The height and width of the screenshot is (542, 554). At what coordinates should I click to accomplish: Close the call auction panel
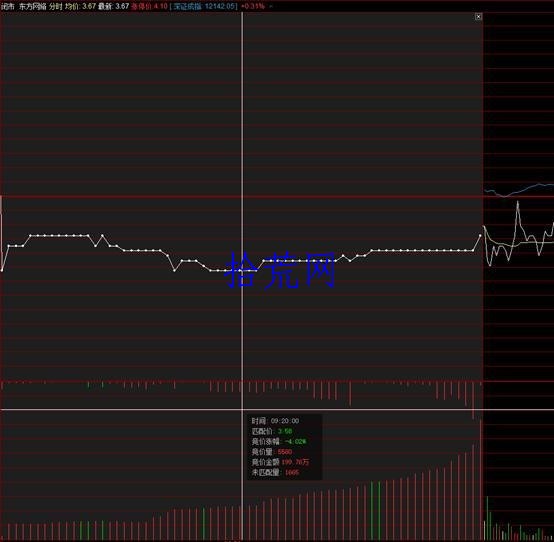click(478, 17)
